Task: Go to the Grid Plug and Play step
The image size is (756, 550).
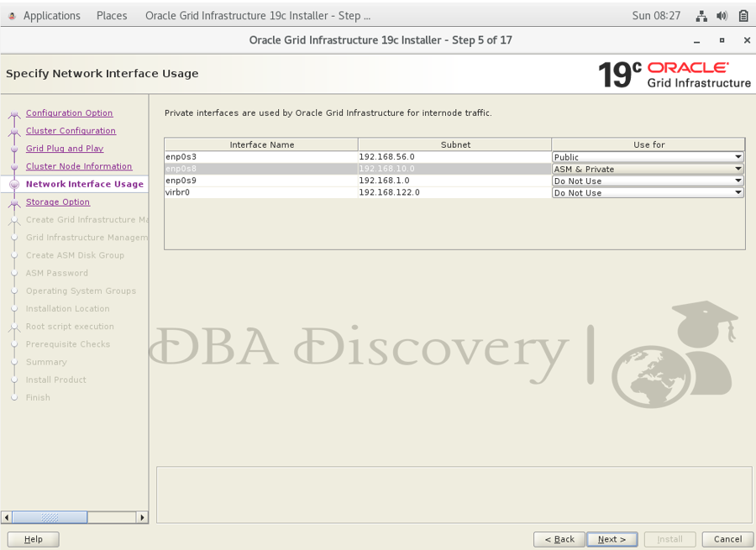Action: coord(65,149)
